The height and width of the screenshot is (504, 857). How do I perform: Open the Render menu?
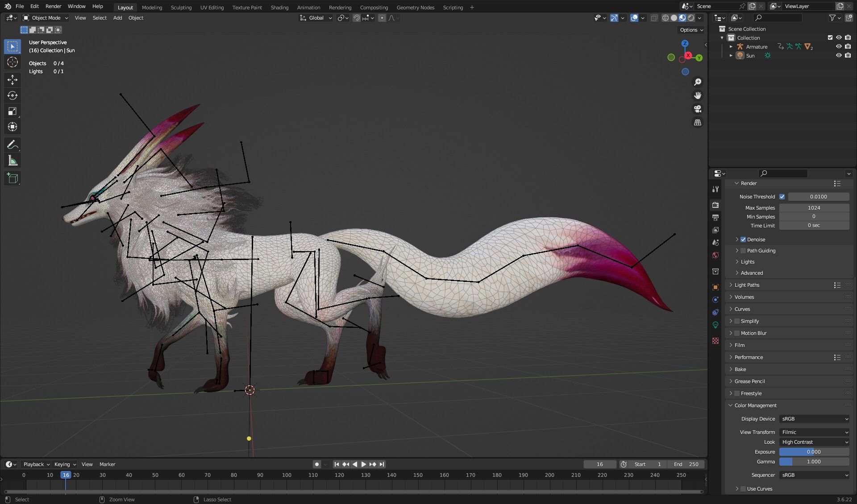(x=53, y=6)
